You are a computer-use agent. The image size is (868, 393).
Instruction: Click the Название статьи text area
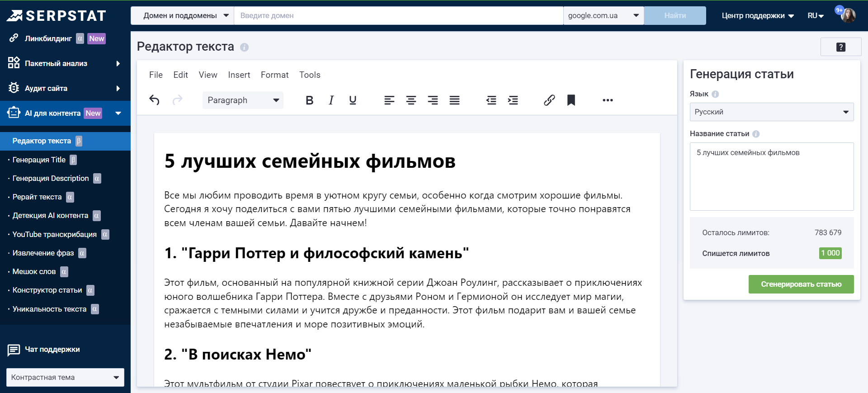pyautogui.click(x=772, y=176)
